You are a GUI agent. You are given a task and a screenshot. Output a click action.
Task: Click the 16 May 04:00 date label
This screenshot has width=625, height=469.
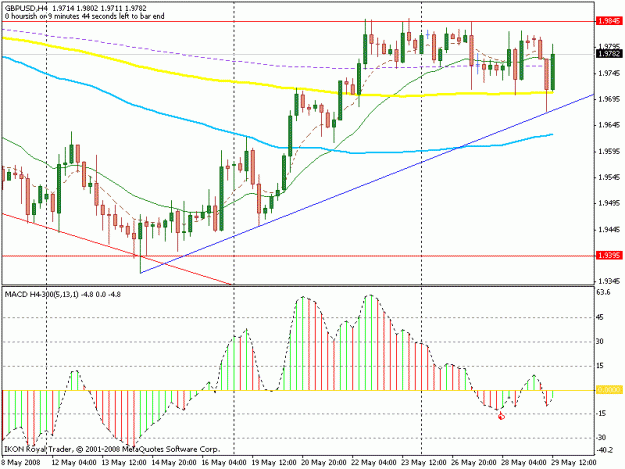pos(224,463)
